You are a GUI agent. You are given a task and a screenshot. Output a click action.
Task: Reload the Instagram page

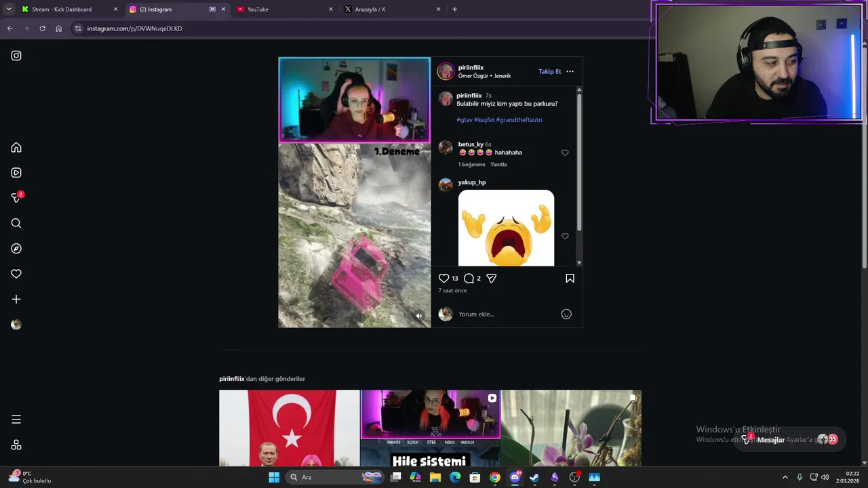tap(42, 28)
